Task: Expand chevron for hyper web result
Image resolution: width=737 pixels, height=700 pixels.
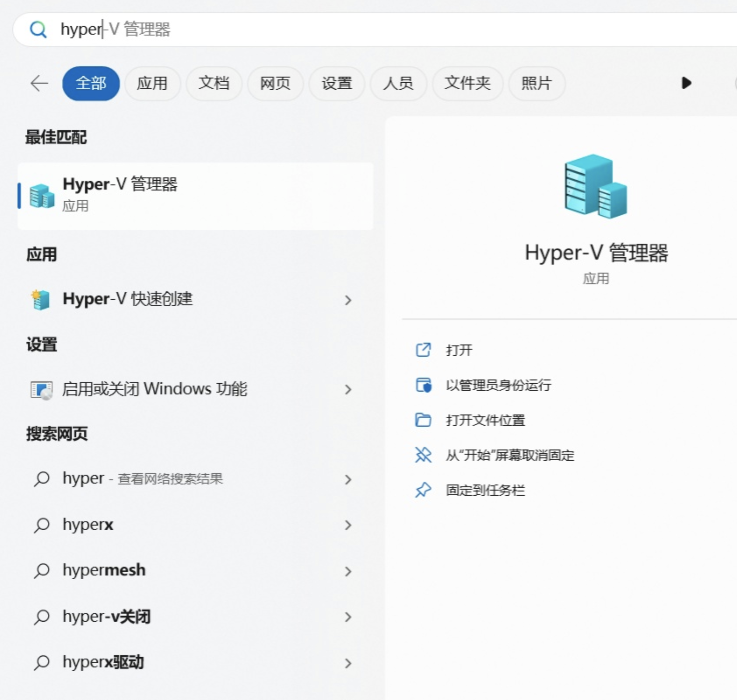Action: point(348,479)
